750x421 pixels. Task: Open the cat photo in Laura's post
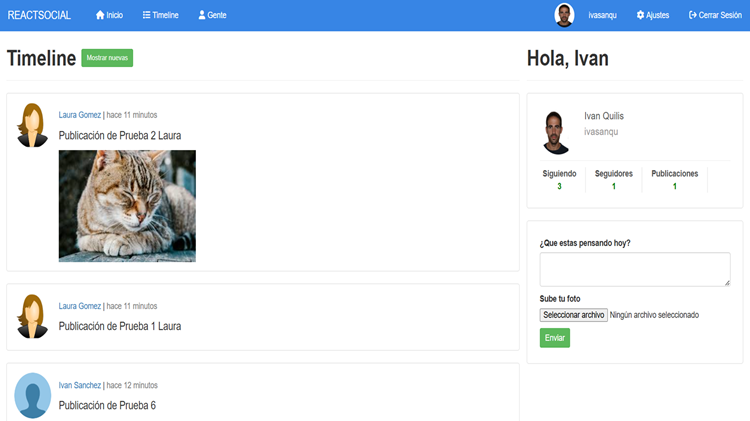click(127, 206)
